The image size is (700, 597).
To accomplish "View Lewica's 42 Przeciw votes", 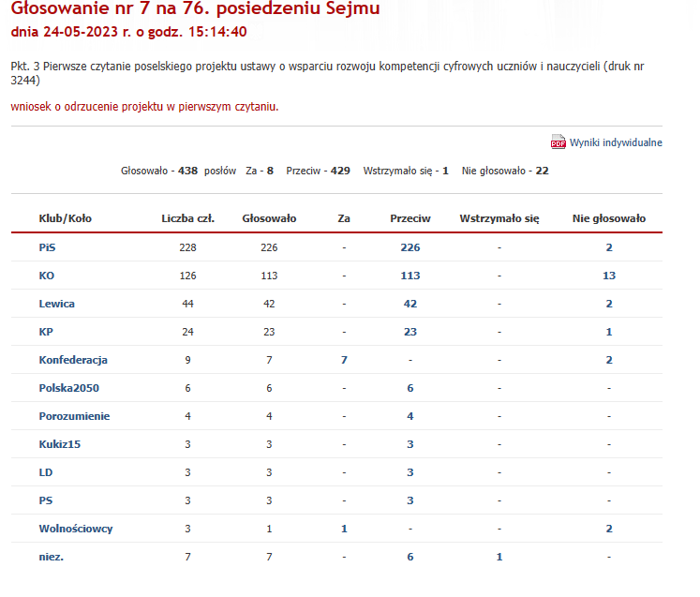I will (410, 304).
